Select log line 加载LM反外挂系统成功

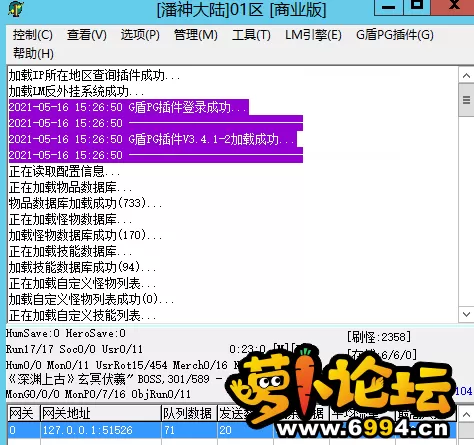click(x=77, y=91)
